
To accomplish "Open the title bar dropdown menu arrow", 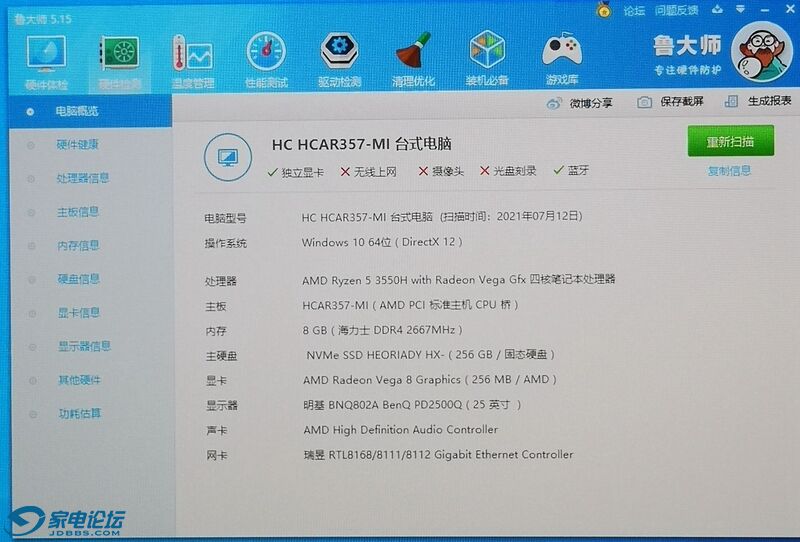I will (x=740, y=9).
